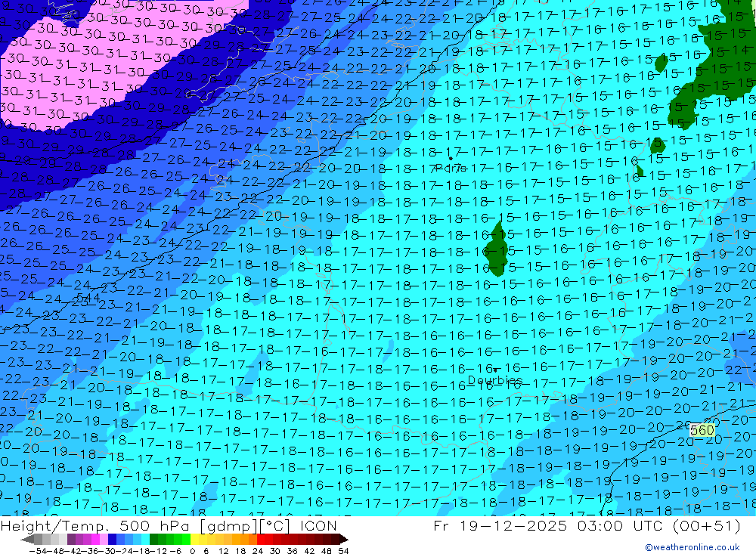Pick the light pink swatch in legend
The image size is (756, 554).
point(104,539)
